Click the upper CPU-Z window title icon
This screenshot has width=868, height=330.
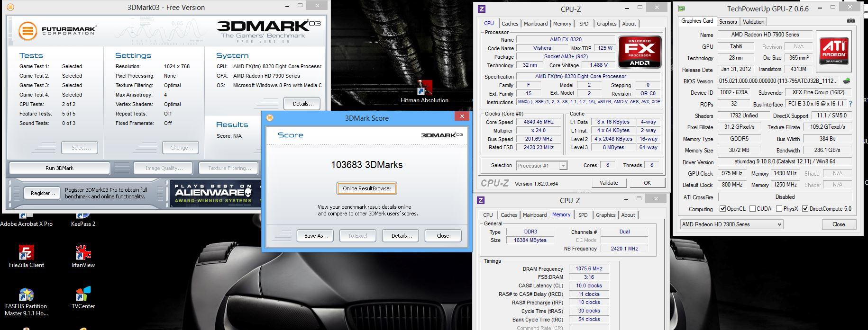click(x=482, y=9)
